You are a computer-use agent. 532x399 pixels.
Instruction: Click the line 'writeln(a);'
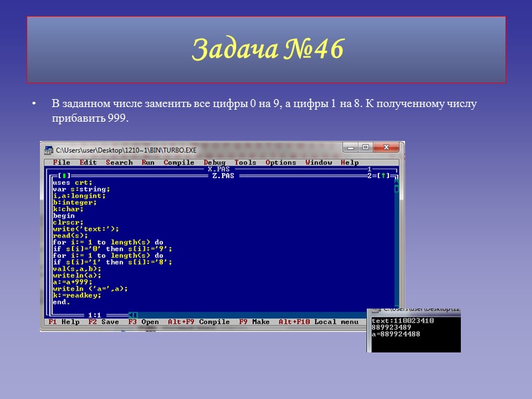[x=77, y=275]
